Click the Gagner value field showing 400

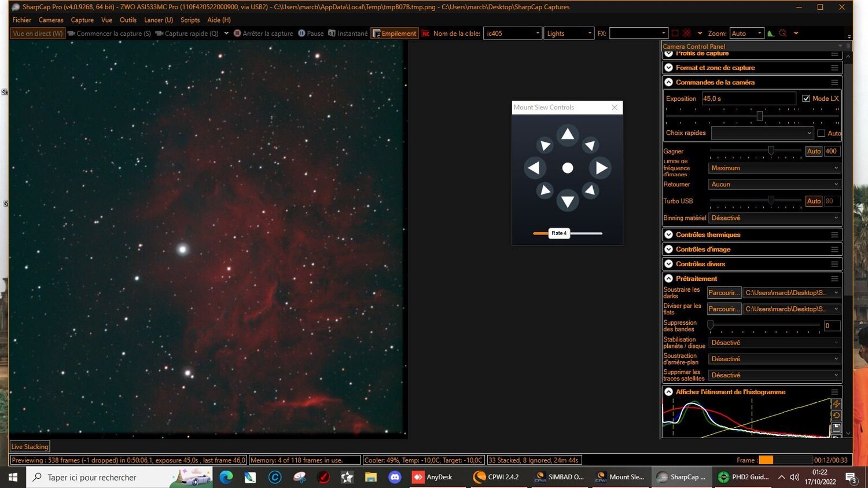[832, 151]
